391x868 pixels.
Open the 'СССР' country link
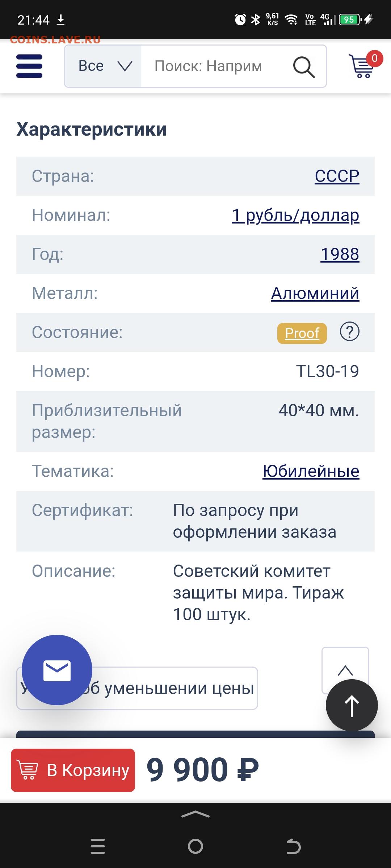point(337,176)
